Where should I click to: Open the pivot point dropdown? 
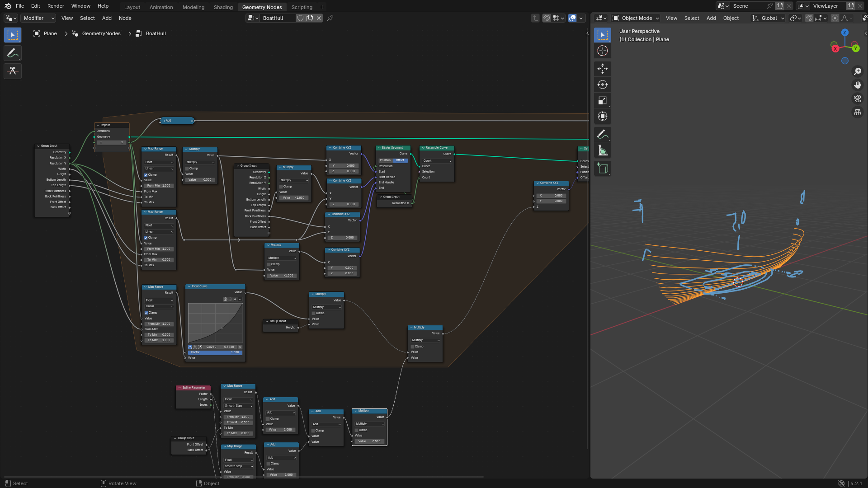[x=795, y=18]
